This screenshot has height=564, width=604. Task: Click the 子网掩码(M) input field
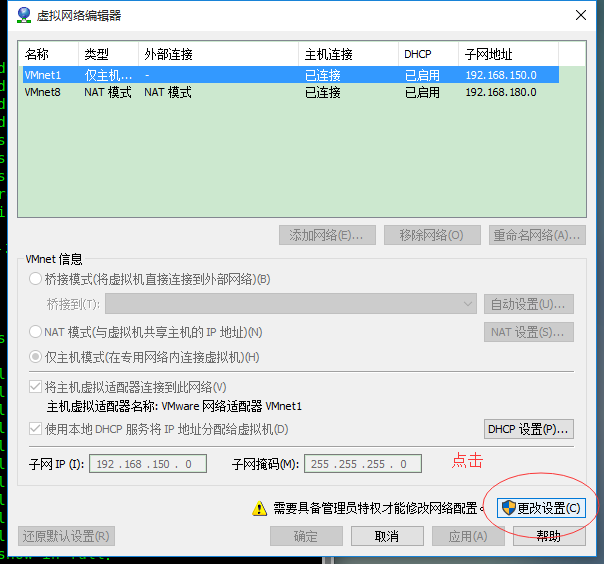click(363, 463)
